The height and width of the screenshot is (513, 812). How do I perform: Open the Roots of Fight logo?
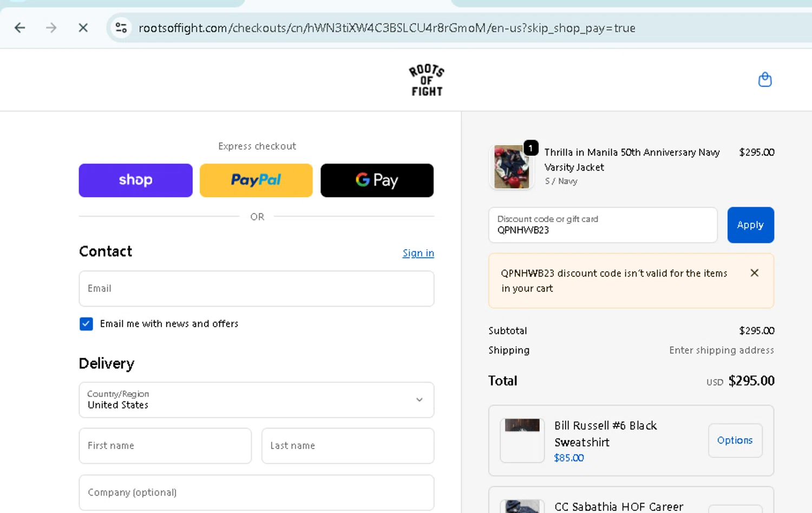[427, 80]
